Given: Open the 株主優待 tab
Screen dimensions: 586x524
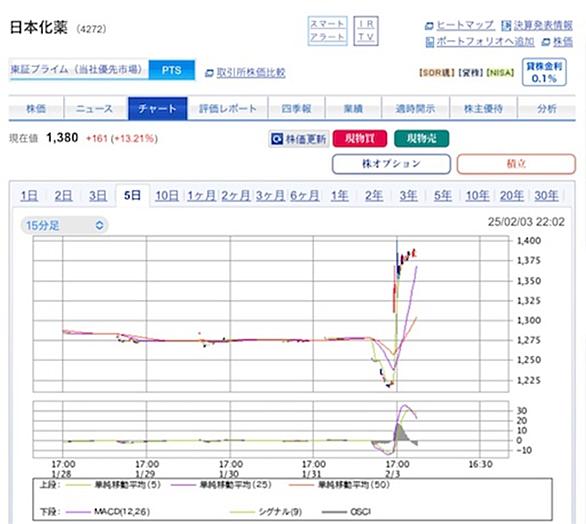Looking at the screenshot, I should (483, 109).
